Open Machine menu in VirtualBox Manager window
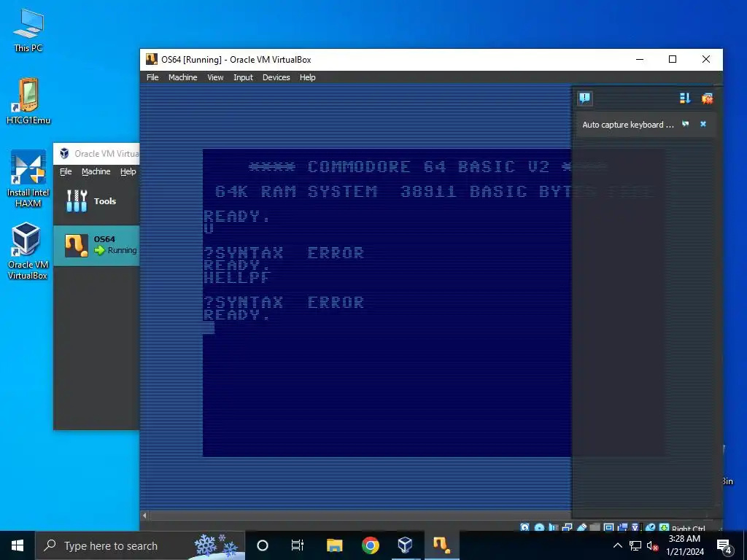The width and height of the screenshot is (747, 560). [x=96, y=171]
